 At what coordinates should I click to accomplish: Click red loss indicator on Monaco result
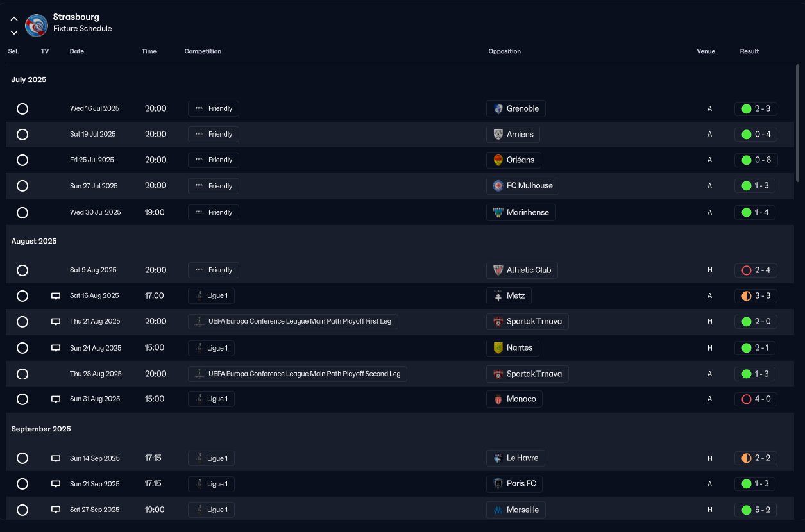(x=746, y=399)
